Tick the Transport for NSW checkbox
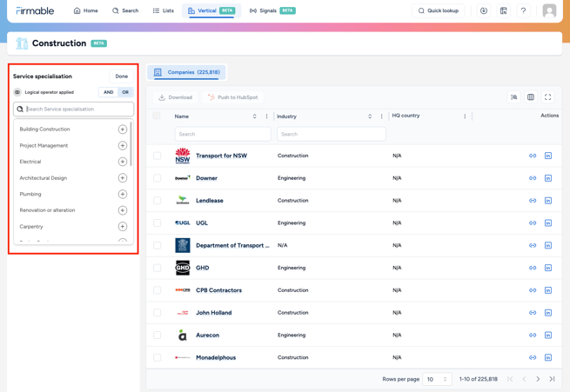 157,156
